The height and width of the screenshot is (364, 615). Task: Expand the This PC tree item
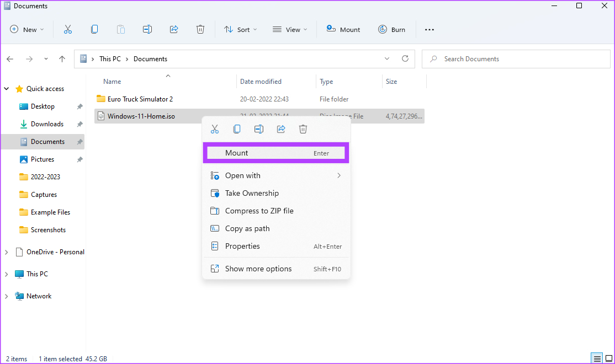tap(6, 274)
